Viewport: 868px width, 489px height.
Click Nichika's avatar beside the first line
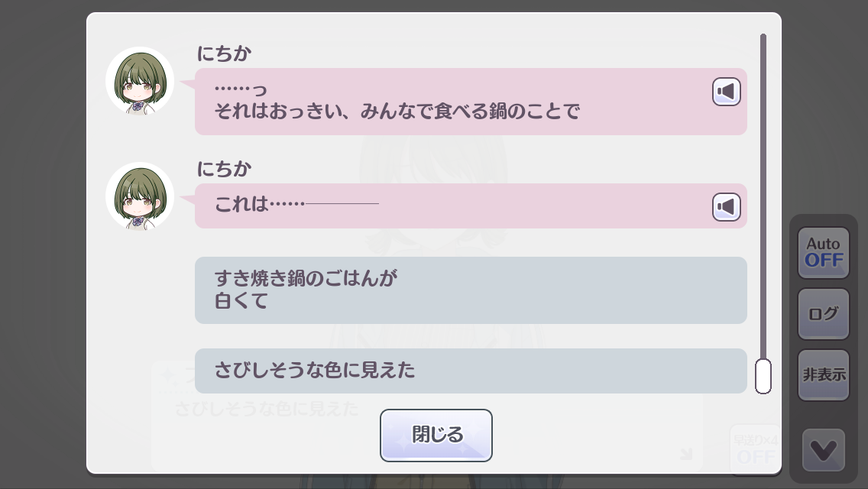click(x=140, y=82)
